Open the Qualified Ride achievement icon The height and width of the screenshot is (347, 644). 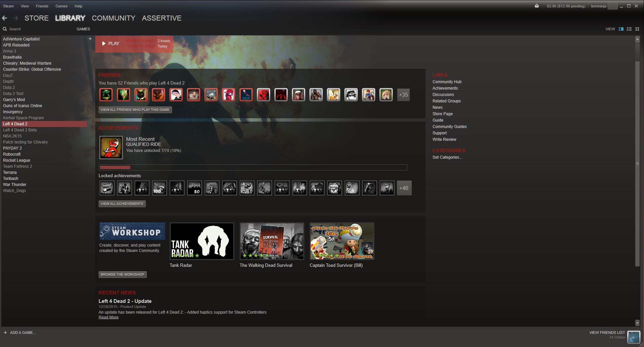[x=111, y=148]
